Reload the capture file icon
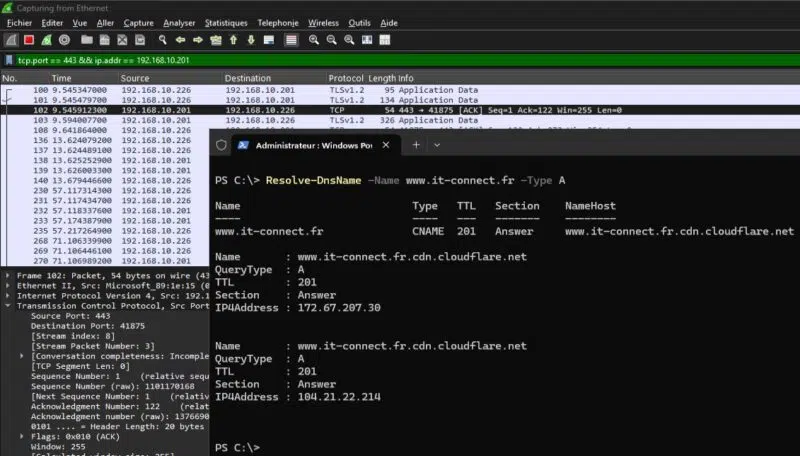Screen dimensions: 800x456 pyautogui.click(x=140, y=40)
